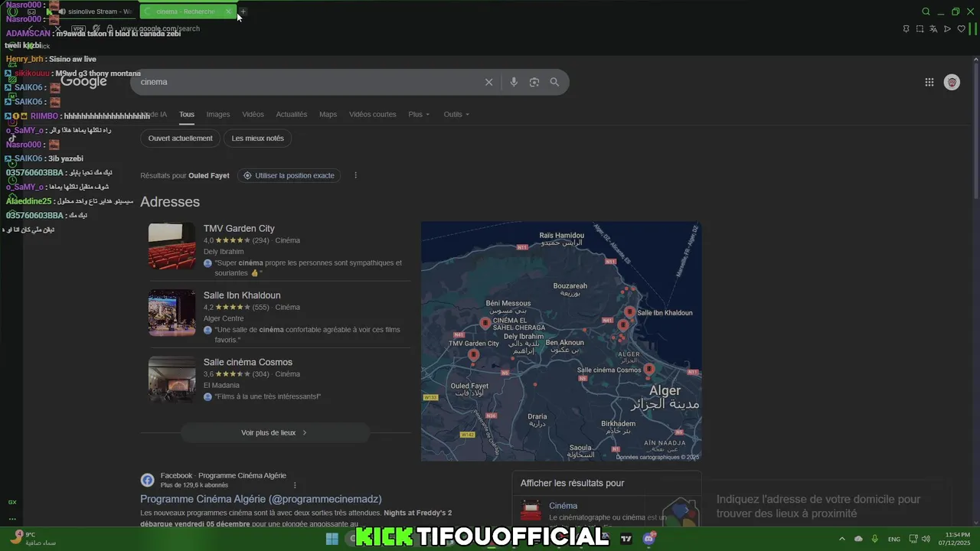Open the VPN badge in address bar
980x551 pixels.
pos(78,29)
